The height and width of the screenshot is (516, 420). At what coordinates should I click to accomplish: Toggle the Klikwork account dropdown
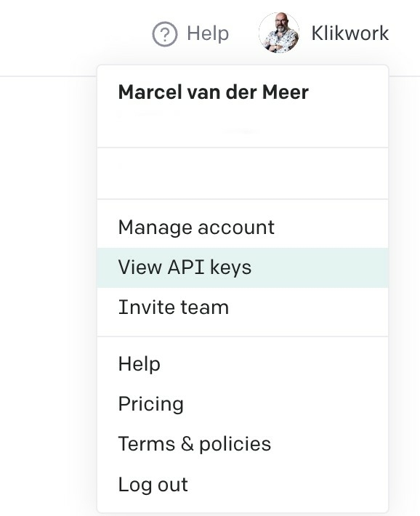pyautogui.click(x=324, y=33)
